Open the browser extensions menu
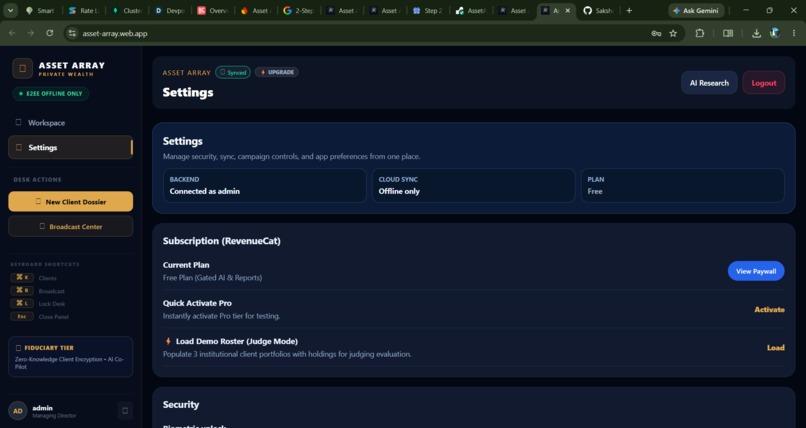The image size is (806, 428). pyautogui.click(x=700, y=33)
